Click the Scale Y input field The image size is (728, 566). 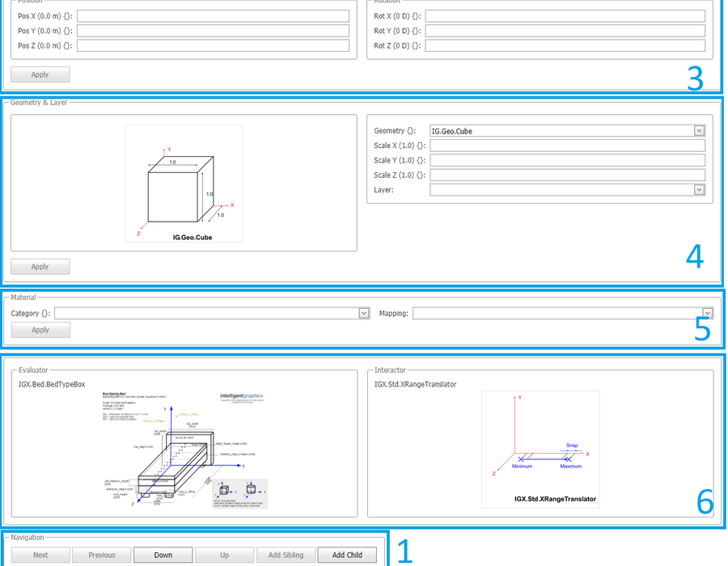point(567,161)
